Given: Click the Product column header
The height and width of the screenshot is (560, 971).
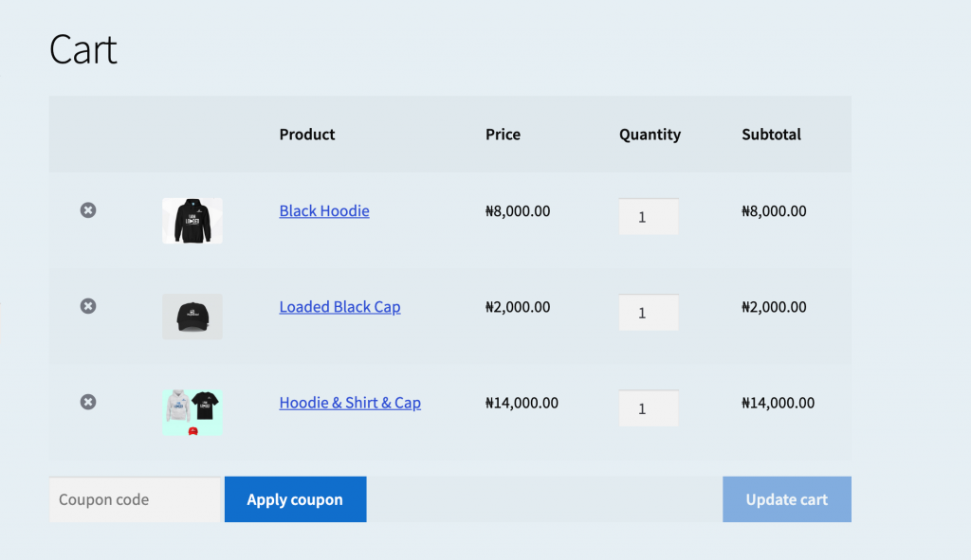Looking at the screenshot, I should [306, 135].
